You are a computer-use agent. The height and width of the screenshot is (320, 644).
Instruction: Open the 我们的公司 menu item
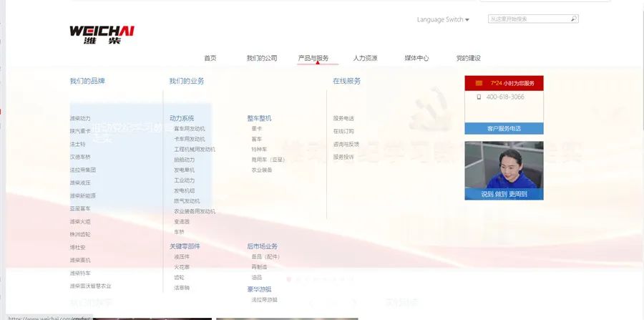click(262, 58)
